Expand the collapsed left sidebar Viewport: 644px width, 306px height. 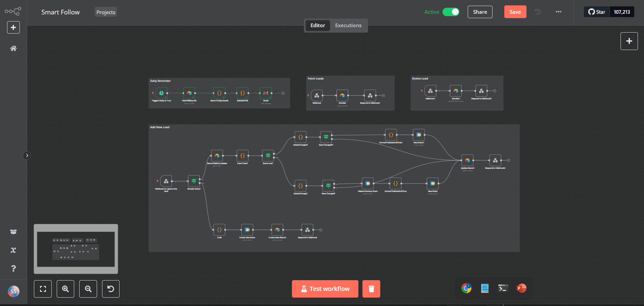[x=27, y=155]
